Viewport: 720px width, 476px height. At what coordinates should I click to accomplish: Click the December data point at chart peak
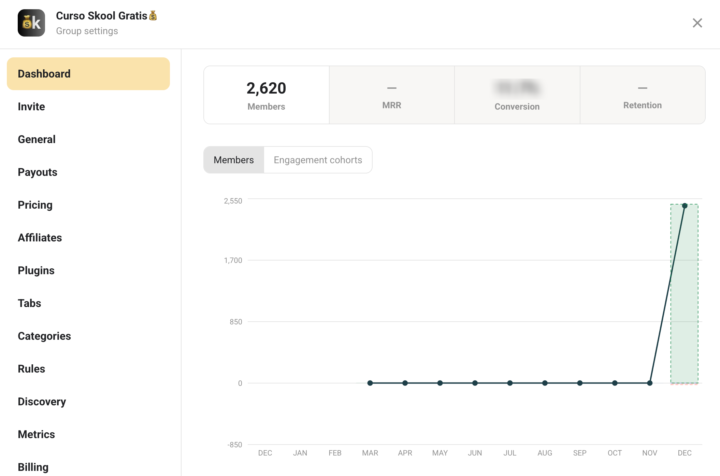tap(684, 206)
